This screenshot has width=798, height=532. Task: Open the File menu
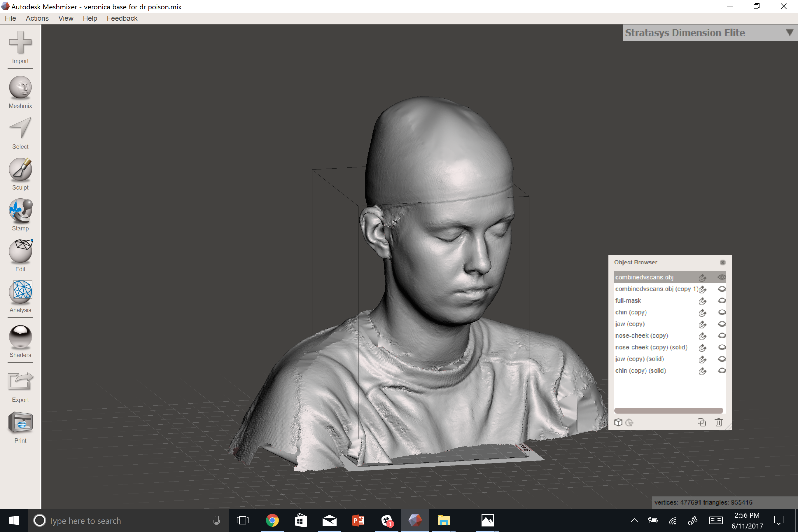10,18
